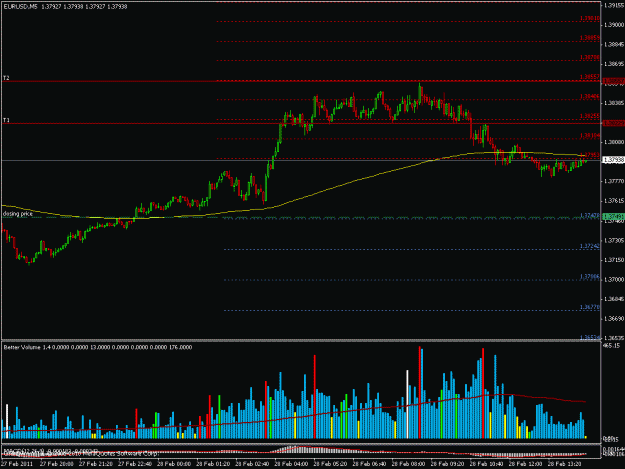Click '28 Feb 05:20' on time axis
625x469 pixels.
pos(330,464)
